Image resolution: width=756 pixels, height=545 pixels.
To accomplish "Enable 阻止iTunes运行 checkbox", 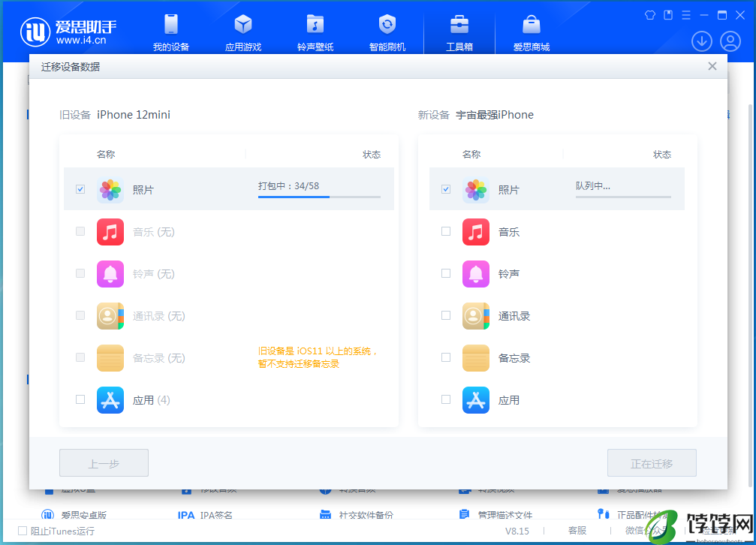I will [x=23, y=531].
